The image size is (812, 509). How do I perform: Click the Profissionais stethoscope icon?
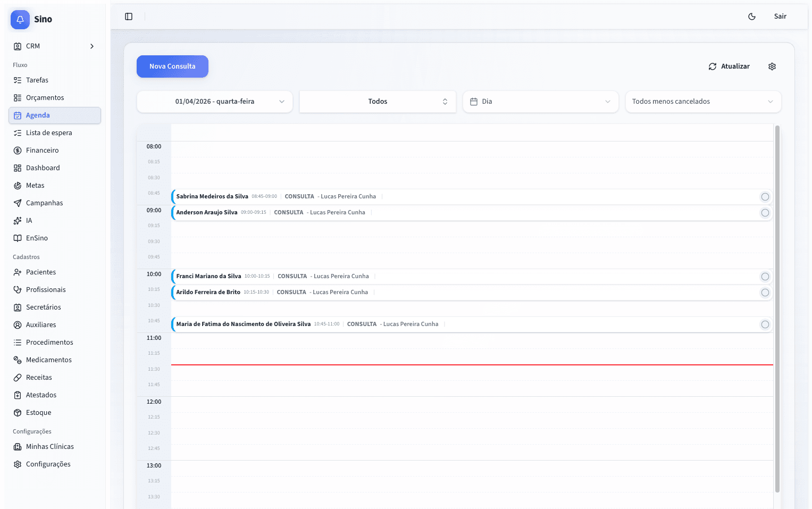point(18,290)
